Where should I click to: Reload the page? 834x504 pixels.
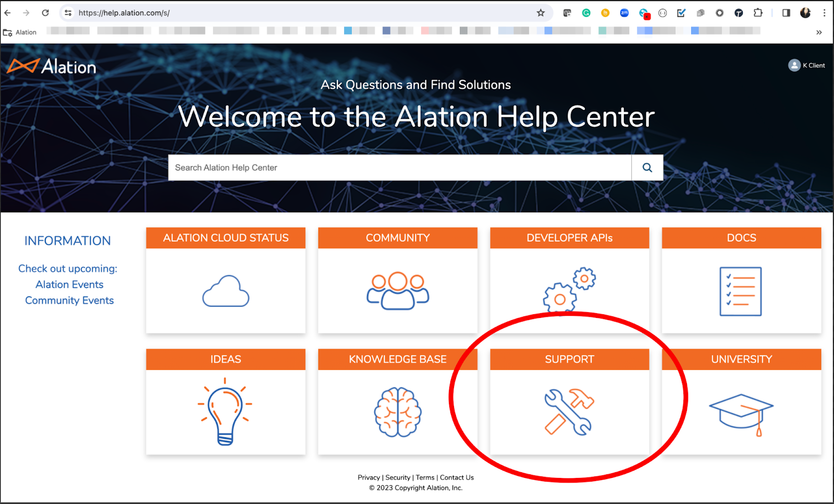pos(45,13)
